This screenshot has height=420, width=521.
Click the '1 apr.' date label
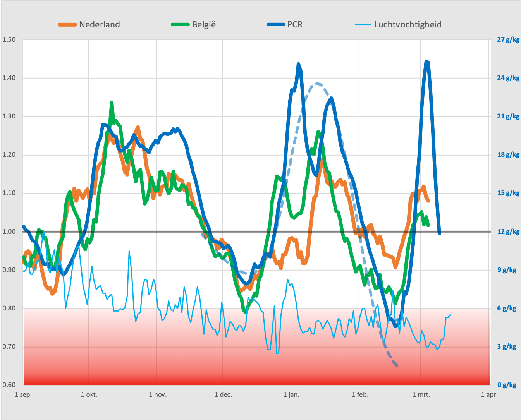pyautogui.click(x=489, y=394)
